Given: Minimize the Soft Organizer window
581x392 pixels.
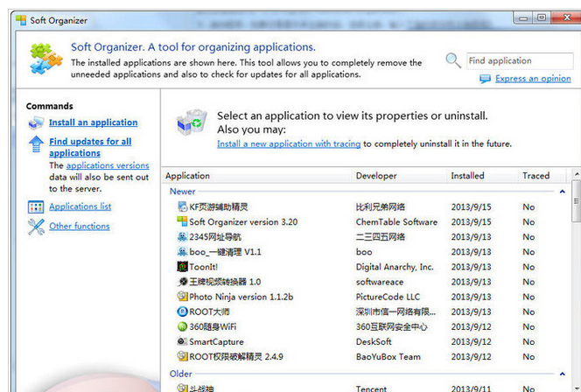Looking at the screenshot, I should pyautogui.click(x=523, y=17).
